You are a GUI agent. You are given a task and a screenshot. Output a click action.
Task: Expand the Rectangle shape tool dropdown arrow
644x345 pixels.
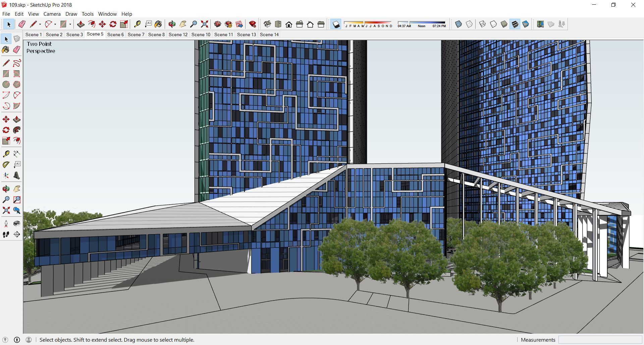[70, 24]
